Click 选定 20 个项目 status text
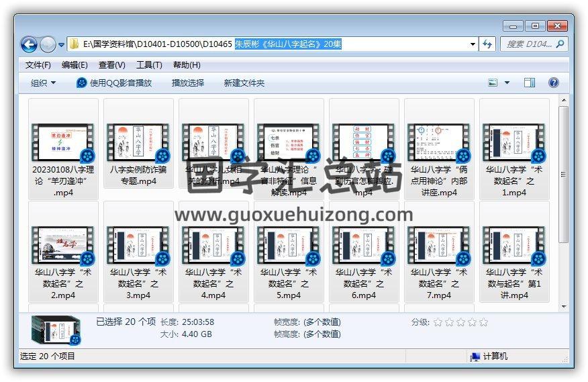The image size is (588, 382). click(47, 356)
